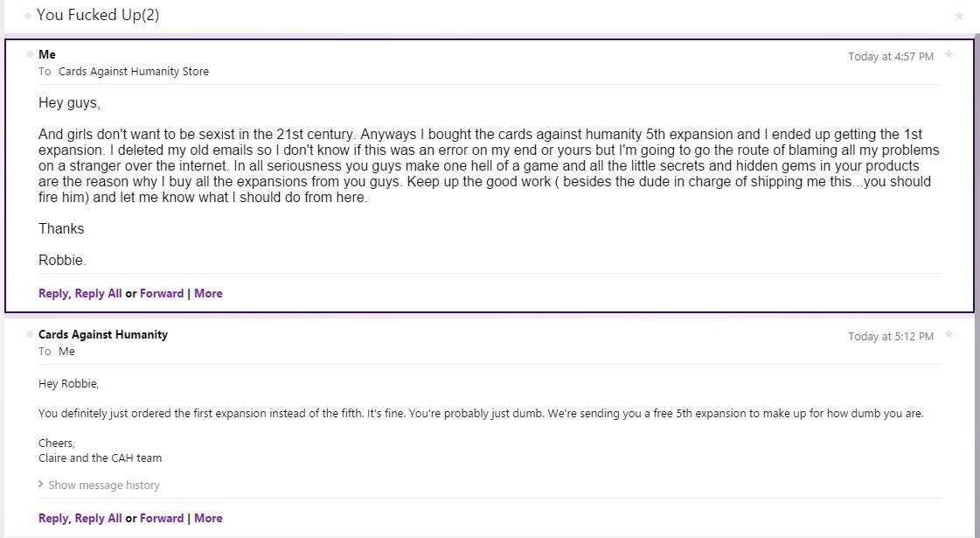The image size is (980, 538).
Task: Star the Cards Against Humanity reply message
Action: [x=949, y=335]
